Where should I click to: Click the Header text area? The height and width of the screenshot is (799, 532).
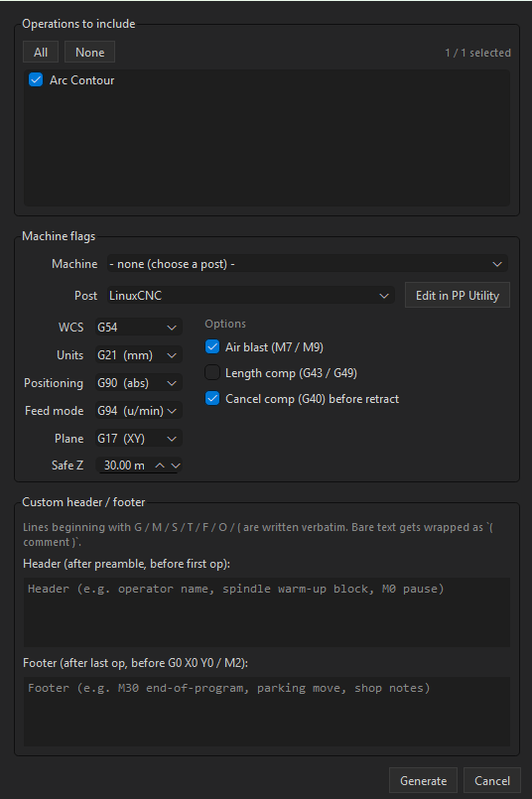pos(267,612)
